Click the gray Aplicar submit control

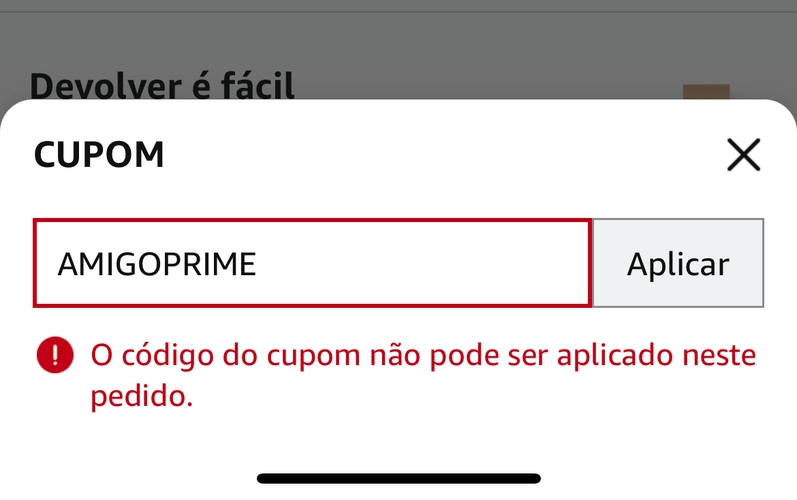(678, 264)
